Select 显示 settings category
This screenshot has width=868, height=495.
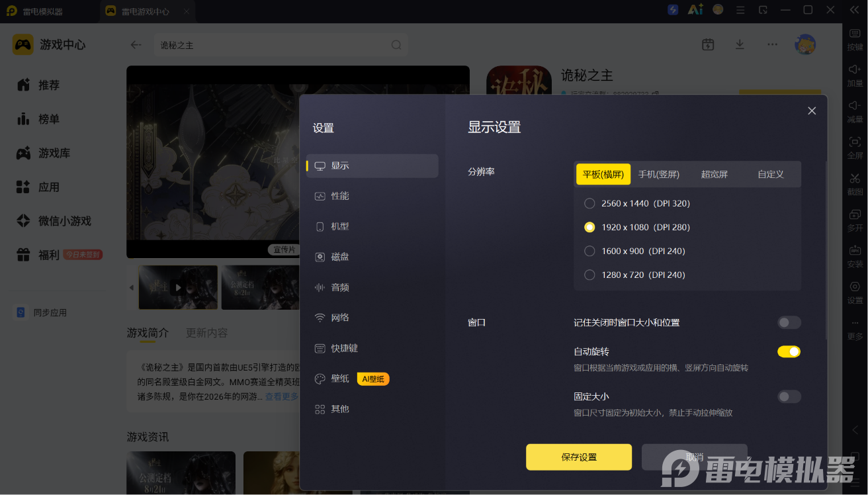pos(372,165)
